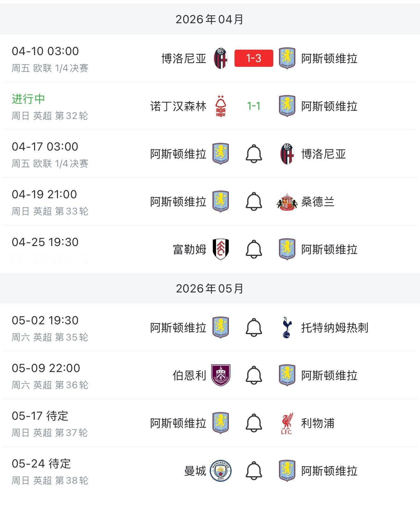Image resolution: width=420 pixels, height=527 pixels.
Task: Open the live 1-1 match score
Action: point(254,106)
